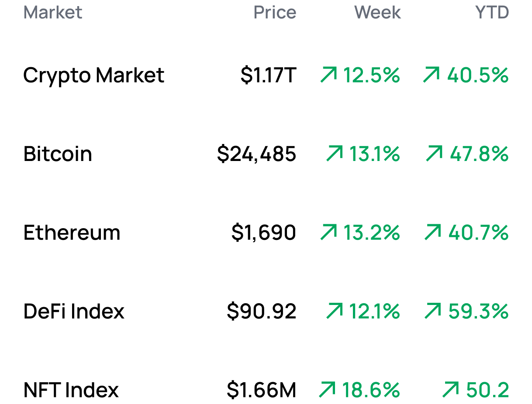Select the YTD column header
Image resolution: width=532 pixels, height=404 pixels.
click(492, 12)
